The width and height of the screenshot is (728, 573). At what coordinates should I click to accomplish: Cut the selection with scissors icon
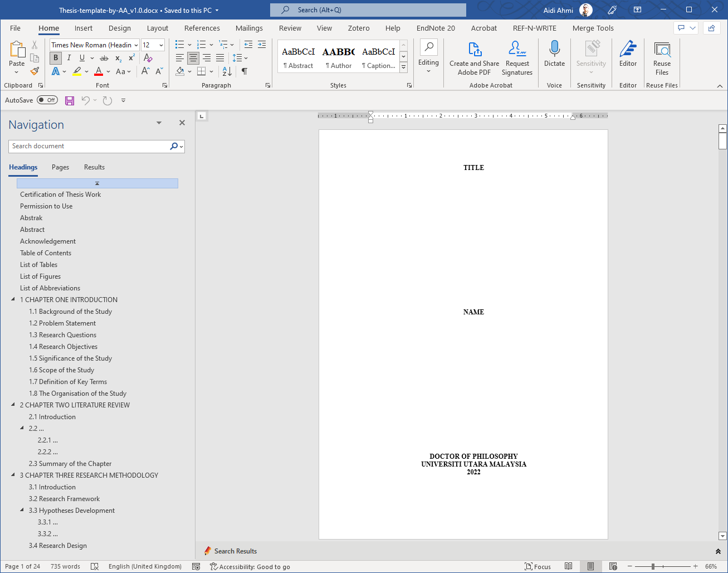point(35,45)
